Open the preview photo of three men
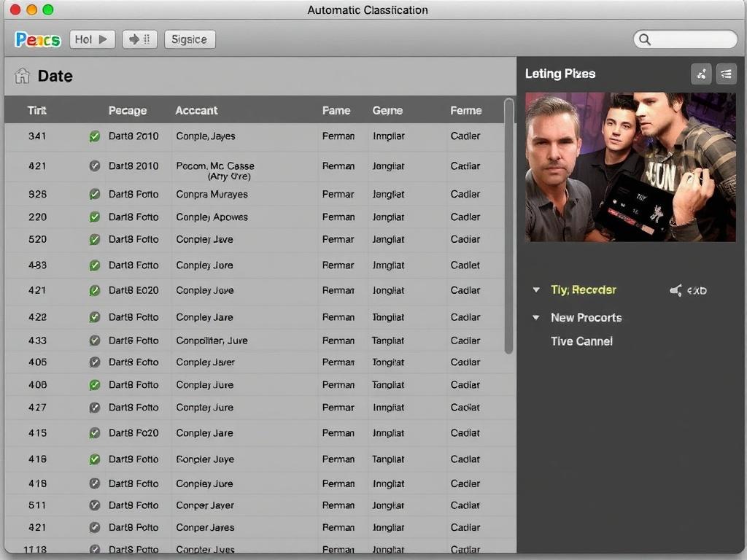 click(630, 167)
